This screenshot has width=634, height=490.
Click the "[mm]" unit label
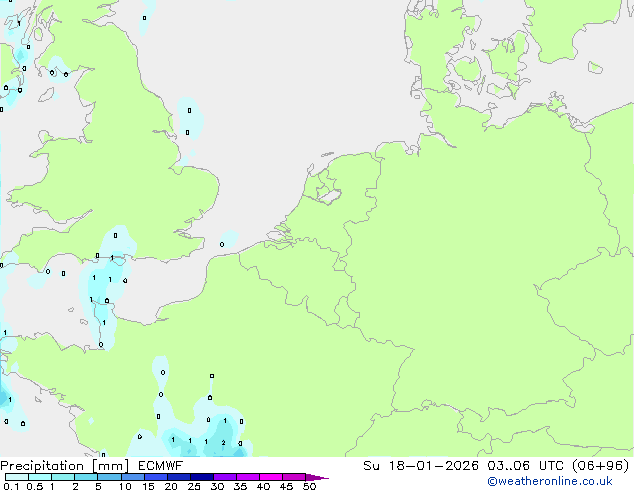pyautogui.click(x=110, y=466)
